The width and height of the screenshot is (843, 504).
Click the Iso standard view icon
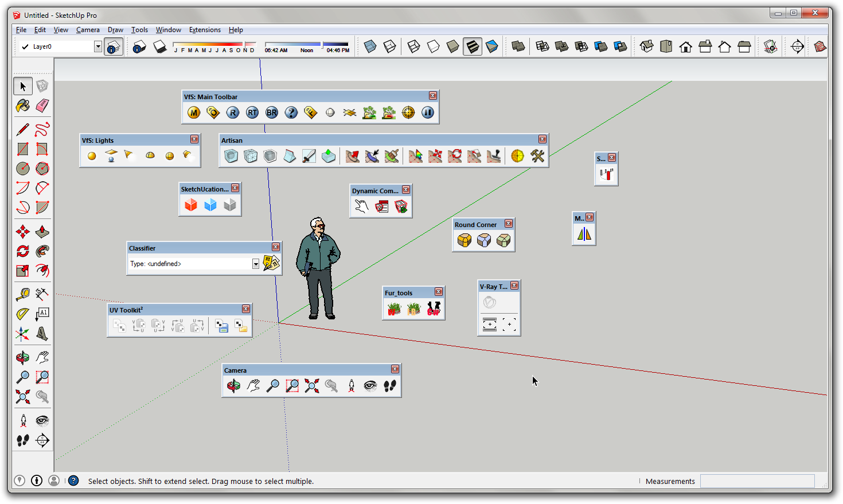tap(647, 46)
